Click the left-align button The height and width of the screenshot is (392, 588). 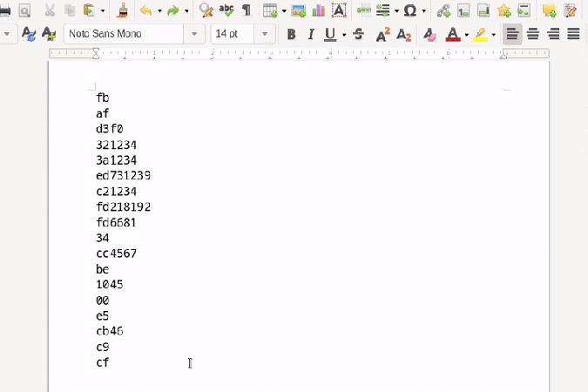point(512,35)
